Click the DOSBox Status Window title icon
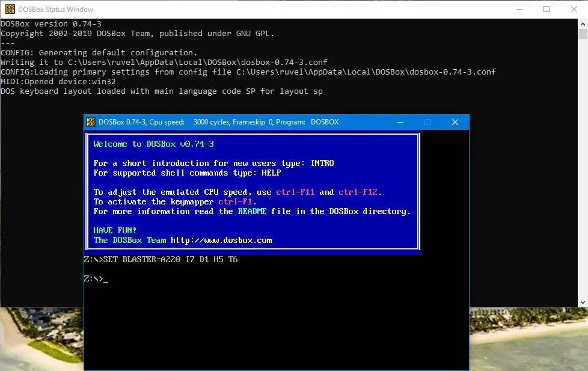 click(x=10, y=9)
